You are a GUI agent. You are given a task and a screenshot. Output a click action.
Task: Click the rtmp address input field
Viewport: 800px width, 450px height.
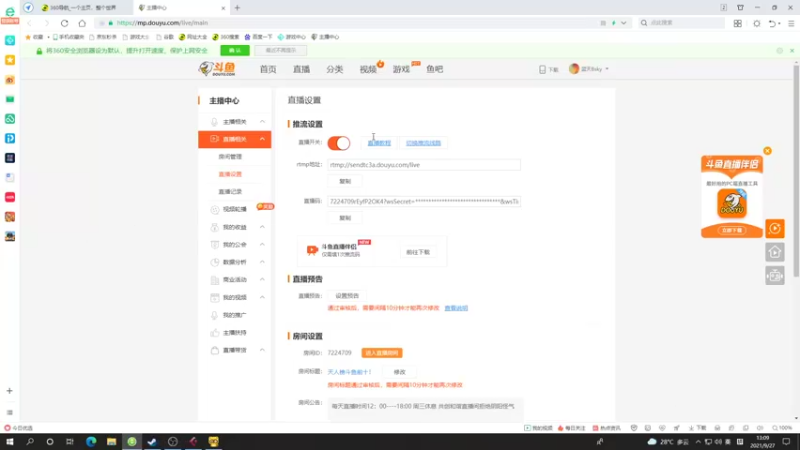(x=424, y=165)
